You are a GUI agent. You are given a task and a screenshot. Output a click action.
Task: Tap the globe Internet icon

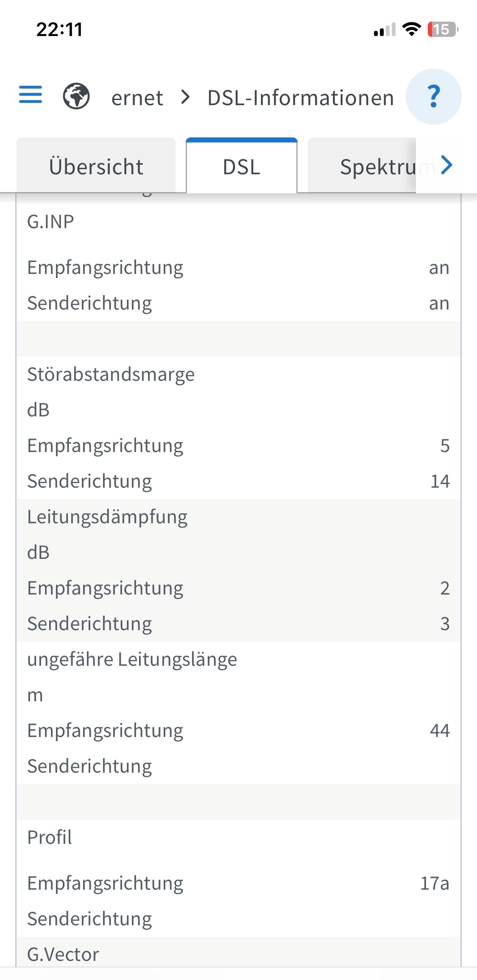76,96
